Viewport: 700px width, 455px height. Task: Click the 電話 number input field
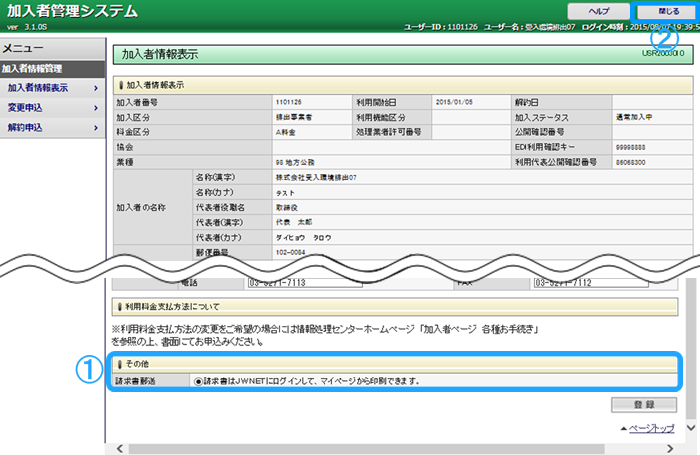(305, 283)
